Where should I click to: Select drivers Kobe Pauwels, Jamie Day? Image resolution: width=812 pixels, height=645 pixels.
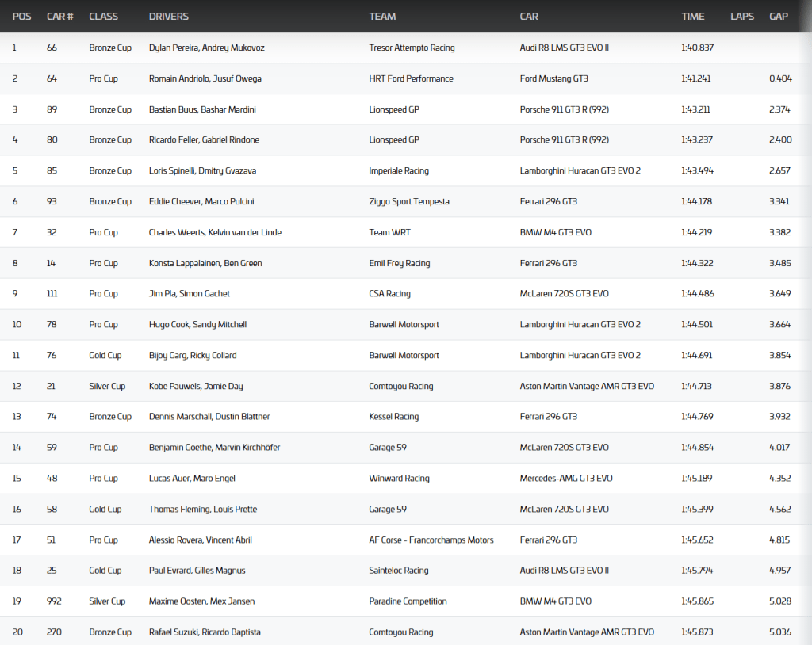pyautogui.click(x=196, y=386)
